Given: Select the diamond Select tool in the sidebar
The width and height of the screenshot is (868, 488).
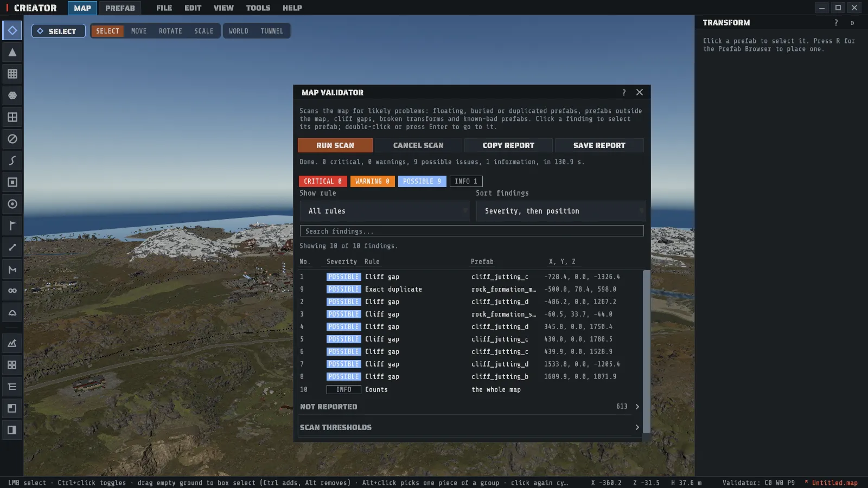Looking at the screenshot, I should point(12,30).
